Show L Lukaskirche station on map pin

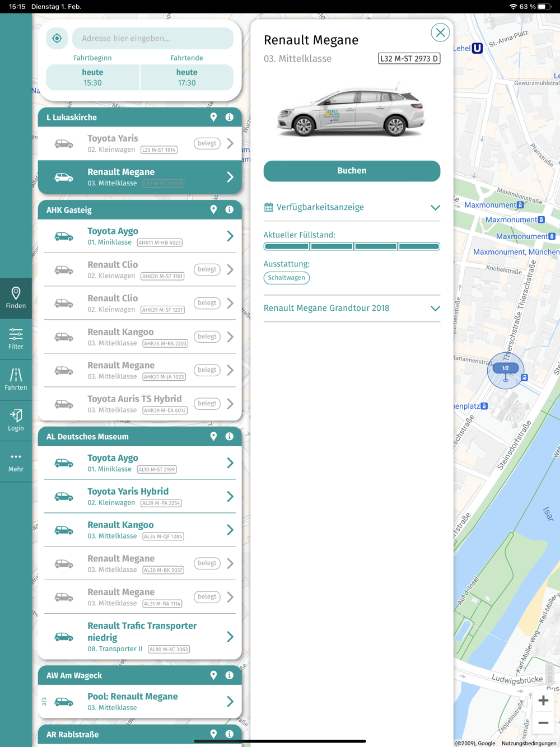[x=213, y=117]
